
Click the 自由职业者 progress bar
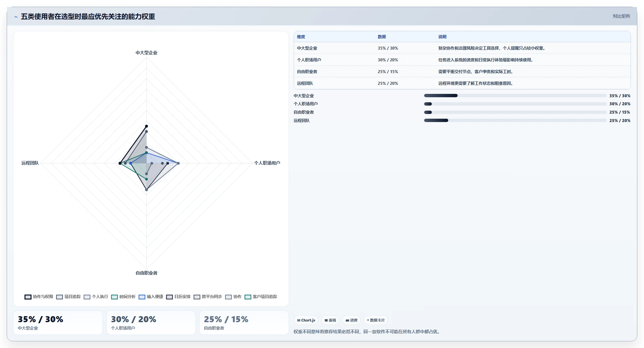point(515,112)
